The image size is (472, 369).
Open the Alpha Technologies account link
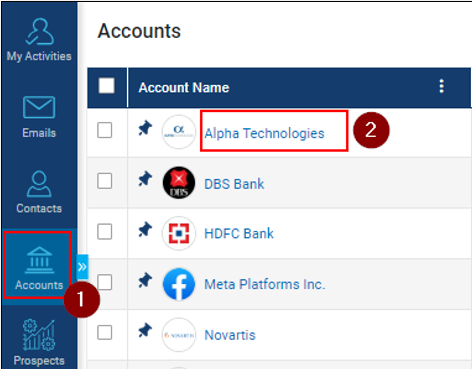click(x=264, y=133)
